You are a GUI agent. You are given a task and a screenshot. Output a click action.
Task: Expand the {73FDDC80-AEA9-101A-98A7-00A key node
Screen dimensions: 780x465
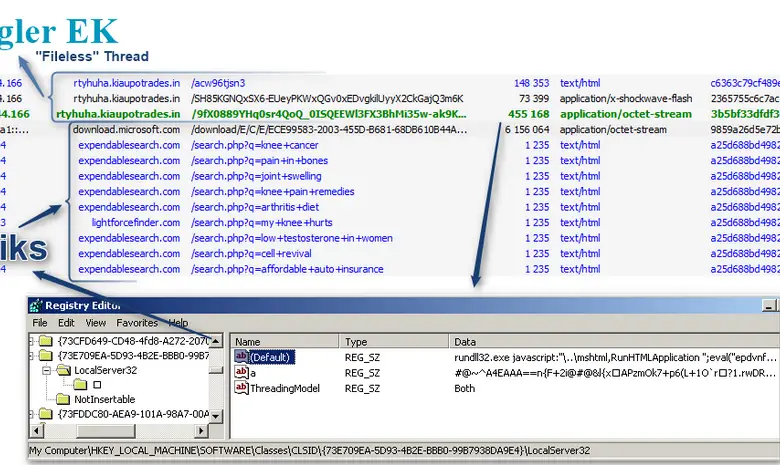[x=31, y=414]
